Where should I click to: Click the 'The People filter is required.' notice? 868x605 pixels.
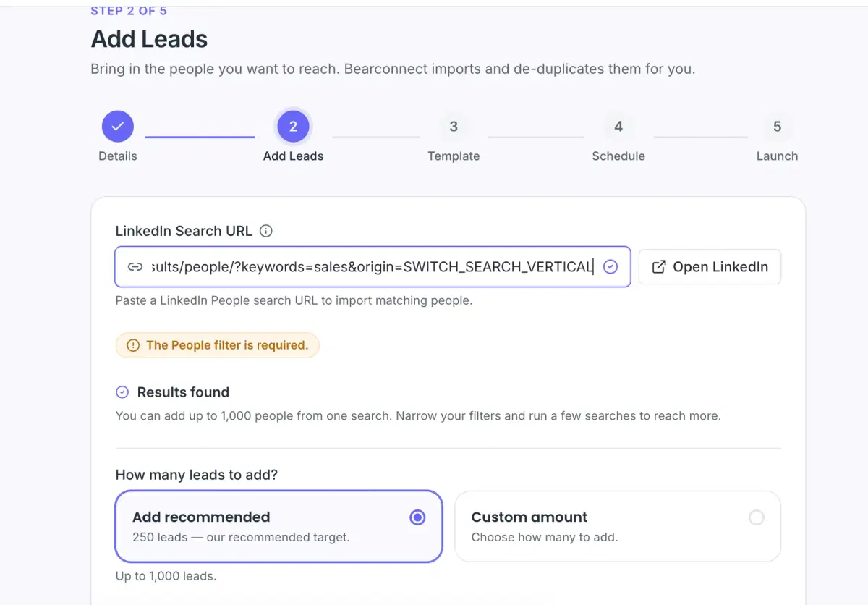point(218,345)
